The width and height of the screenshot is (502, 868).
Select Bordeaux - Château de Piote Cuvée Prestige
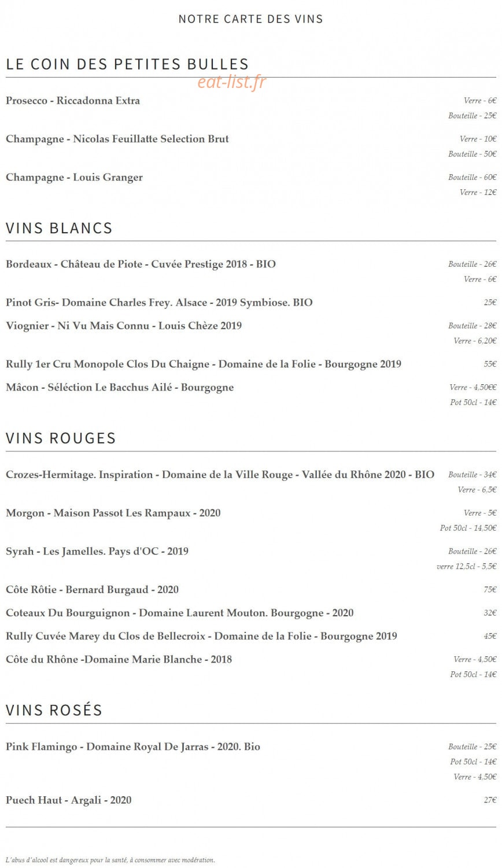pos(141,264)
